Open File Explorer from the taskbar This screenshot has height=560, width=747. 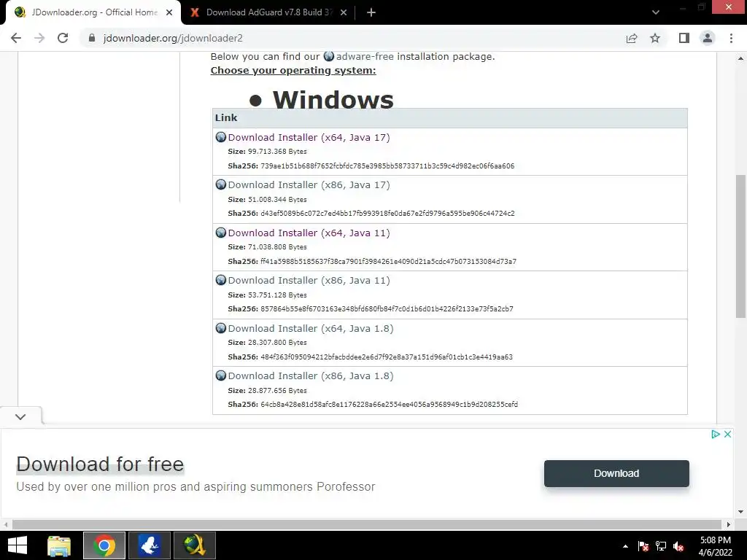click(x=59, y=545)
